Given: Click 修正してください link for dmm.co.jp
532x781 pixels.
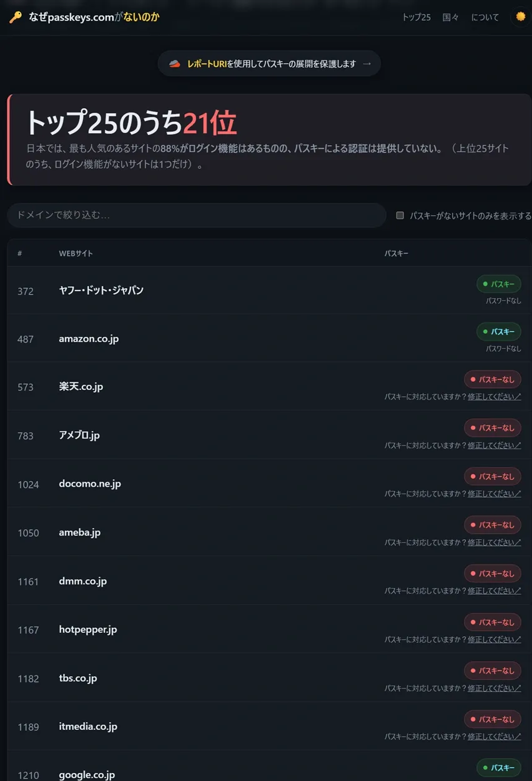Looking at the screenshot, I should (x=494, y=591).
